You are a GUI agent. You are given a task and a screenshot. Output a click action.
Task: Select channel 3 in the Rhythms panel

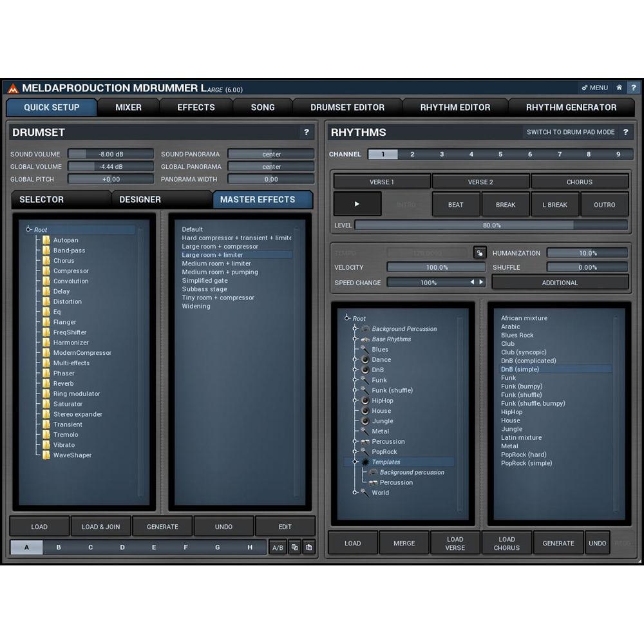tap(441, 154)
